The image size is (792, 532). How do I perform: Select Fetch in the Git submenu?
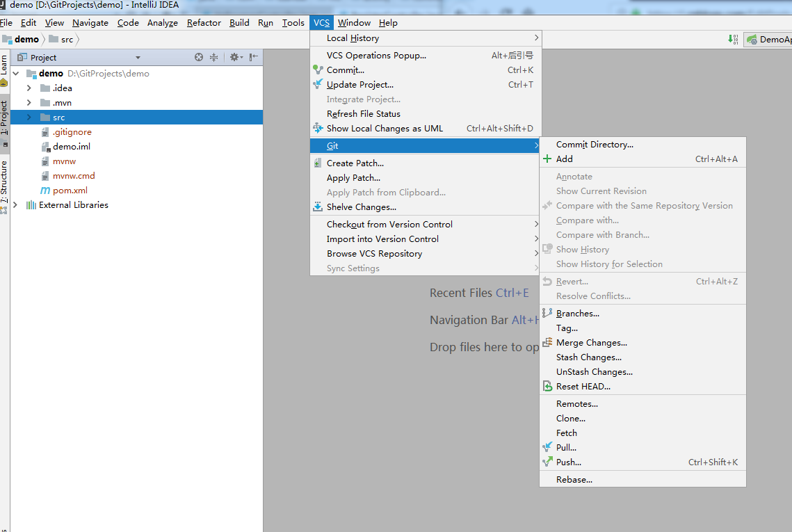click(x=643, y=433)
